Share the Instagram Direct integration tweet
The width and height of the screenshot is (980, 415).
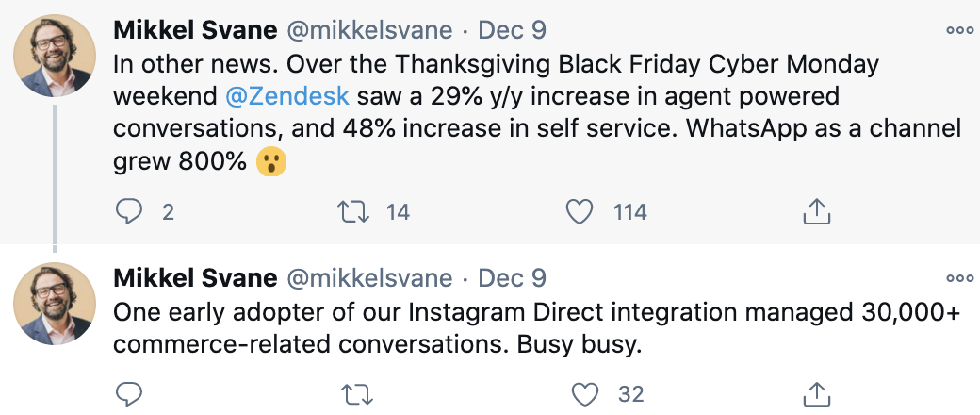[814, 393]
